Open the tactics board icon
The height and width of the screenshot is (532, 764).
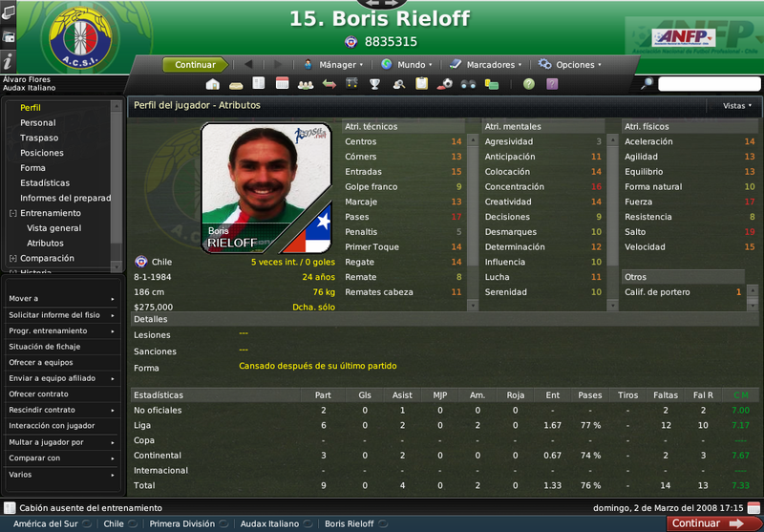351,84
